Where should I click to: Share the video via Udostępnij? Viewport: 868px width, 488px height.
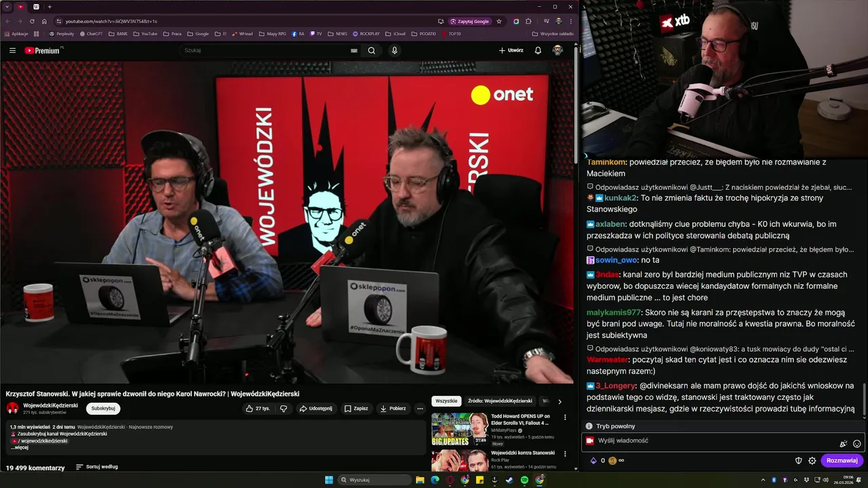[315, 409]
